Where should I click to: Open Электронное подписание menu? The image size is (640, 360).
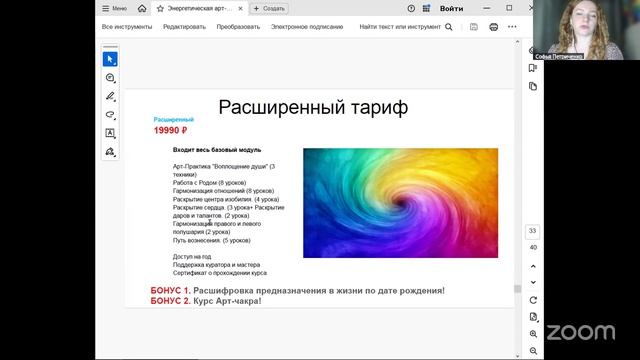click(307, 27)
